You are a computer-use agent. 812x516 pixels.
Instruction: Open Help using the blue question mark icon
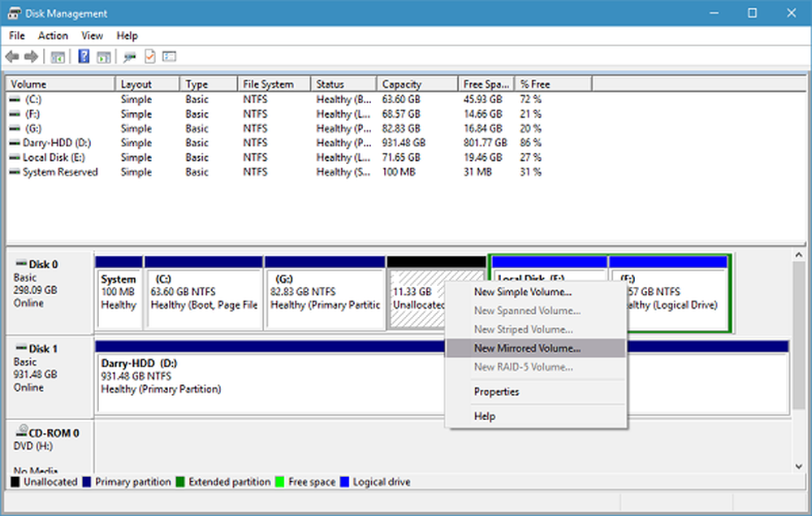(84, 56)
